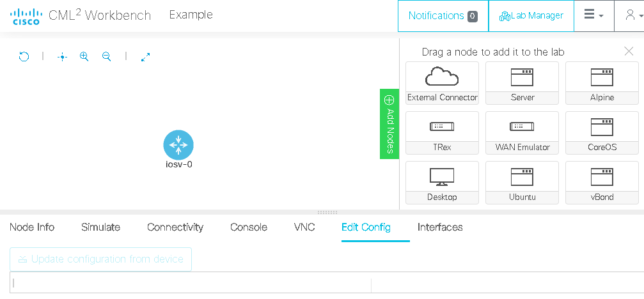Click the notifications count badge
This screenshot has height=299, width=644.
click(x=473, y=16)
